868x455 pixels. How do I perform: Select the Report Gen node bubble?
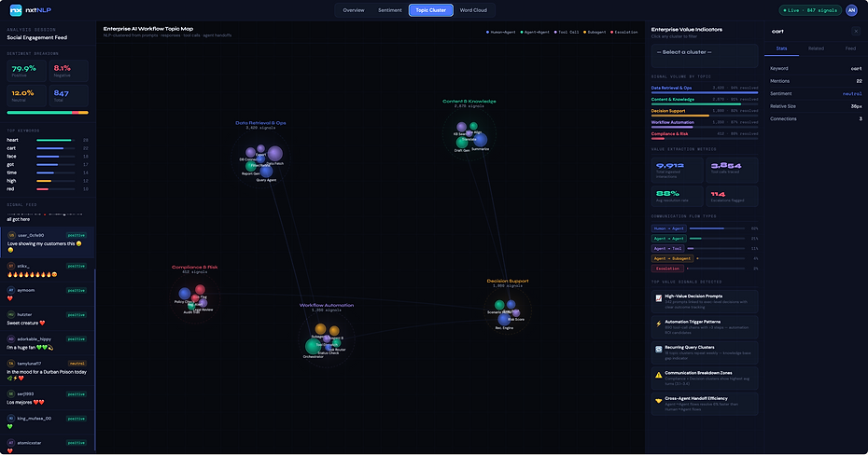[251, 166]
